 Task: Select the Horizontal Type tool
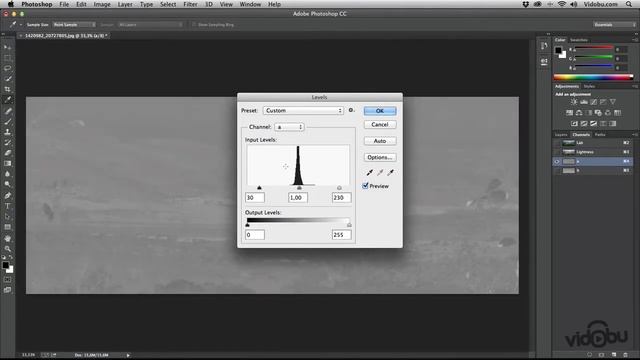point(7,206)
